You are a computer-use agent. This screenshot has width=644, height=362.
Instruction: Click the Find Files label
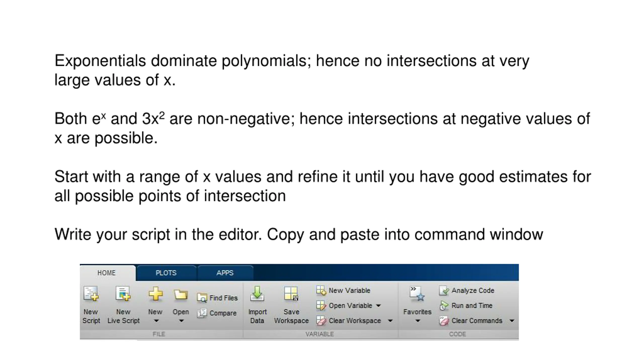tap(223, 298)
